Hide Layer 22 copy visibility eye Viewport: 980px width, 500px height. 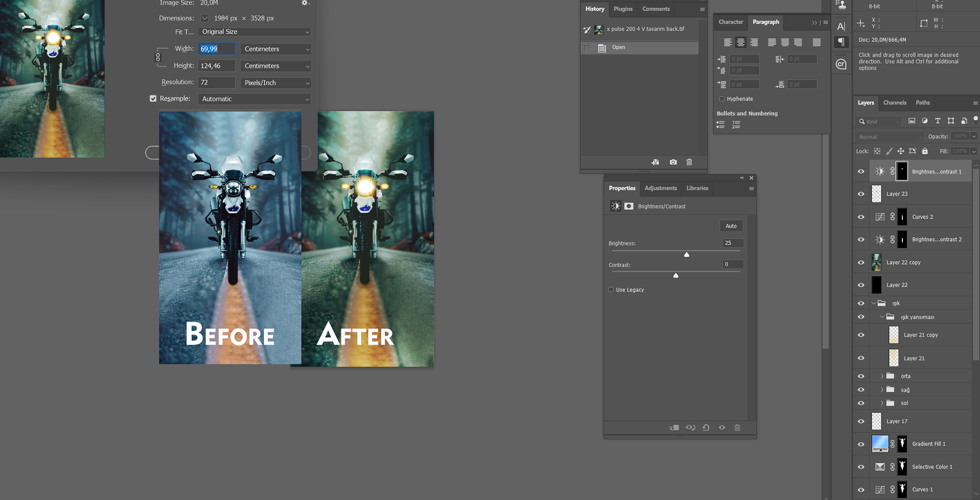tap(861, 263)
